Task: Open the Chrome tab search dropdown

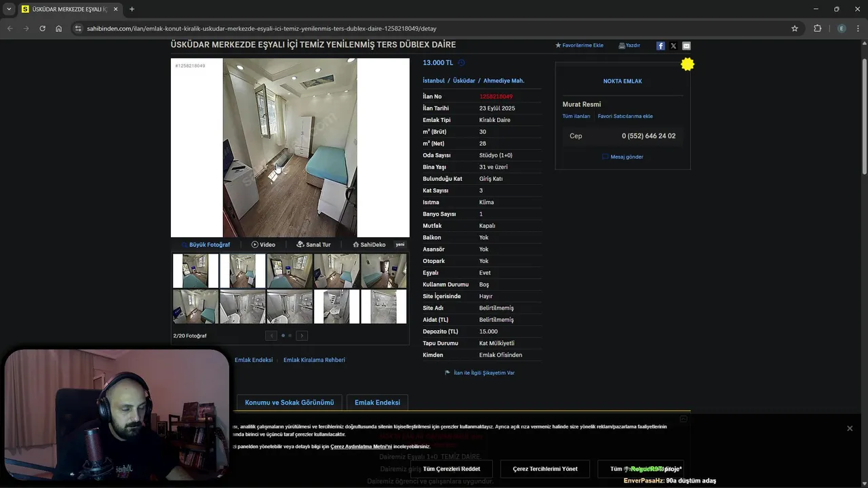Action: click(9, 9)
